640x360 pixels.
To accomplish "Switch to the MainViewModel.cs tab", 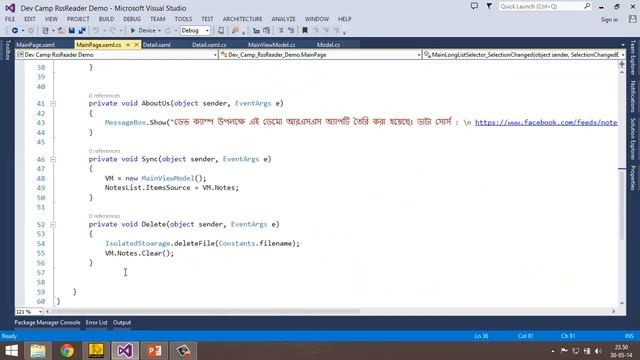I will (x=271, y=44).
